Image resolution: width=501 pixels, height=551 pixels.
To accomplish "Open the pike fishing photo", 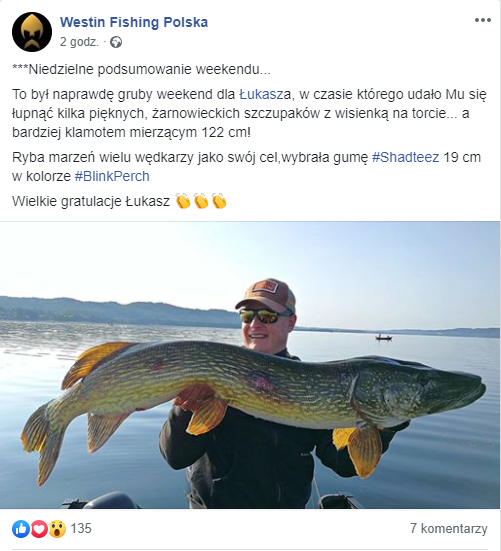I will 250,365.
